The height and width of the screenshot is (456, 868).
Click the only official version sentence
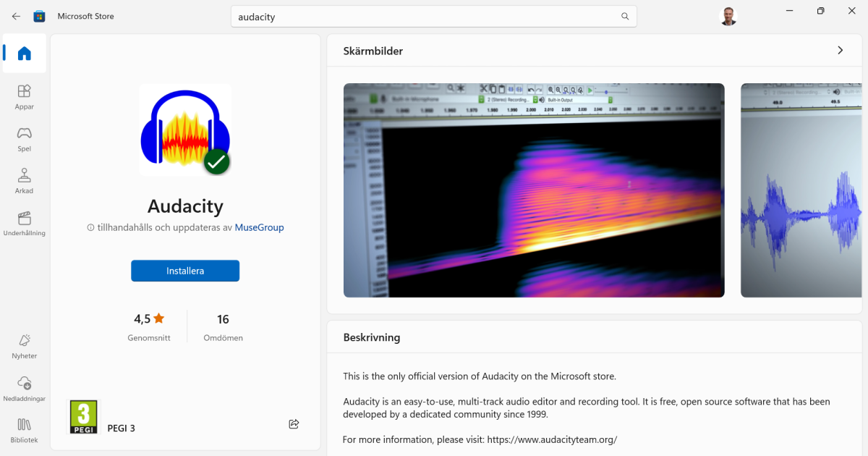click(480, 376)
